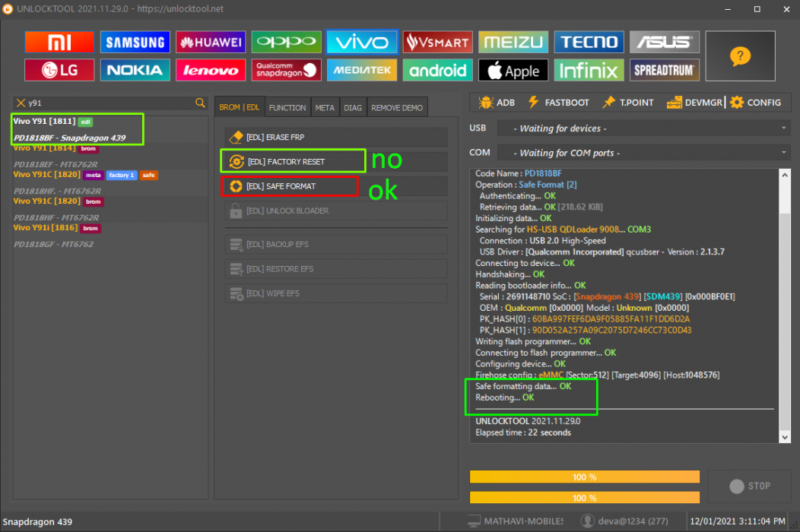Switch to the BROM | EDL tab
This screenshot has width=800, height=532.
[240, 107]
